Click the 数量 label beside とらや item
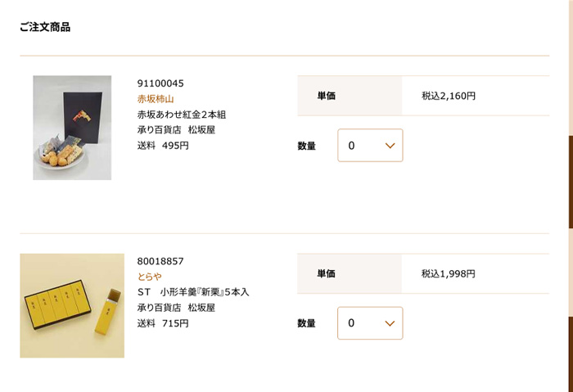The width and height of the screenshot is (573, 392). [306, 323]
